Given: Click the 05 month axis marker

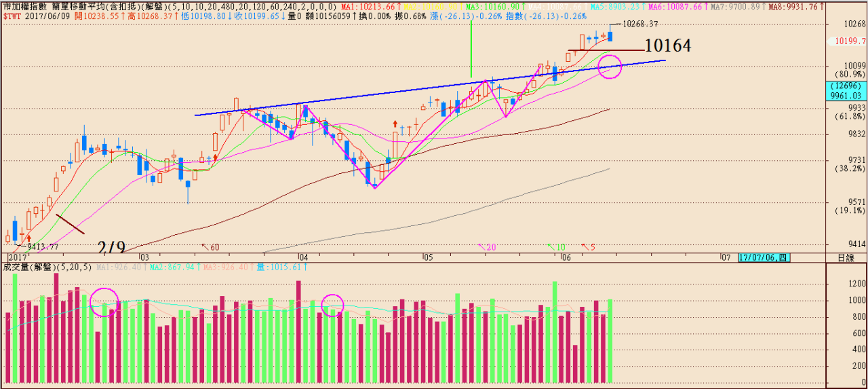Looking at the screenshot, I should tap(427, 258).
